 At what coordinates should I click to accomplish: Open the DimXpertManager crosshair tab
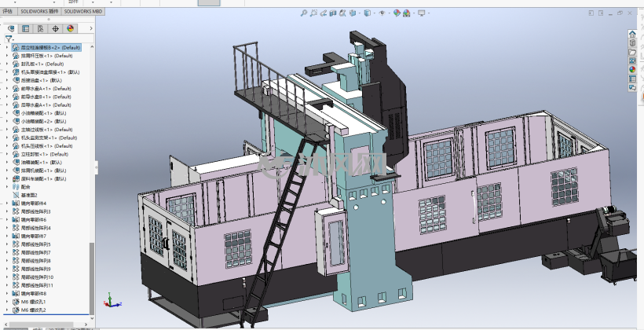point(55,28)
